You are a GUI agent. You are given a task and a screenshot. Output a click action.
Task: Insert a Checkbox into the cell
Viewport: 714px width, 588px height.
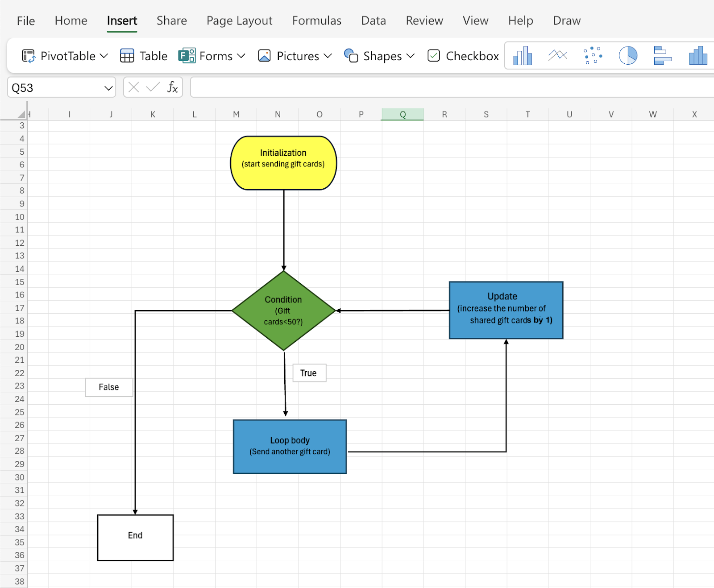coord(463,56)
